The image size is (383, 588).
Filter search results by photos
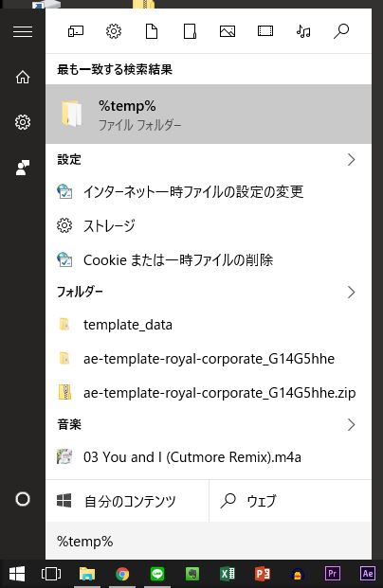pyautogui.click(x=228, y=31)
